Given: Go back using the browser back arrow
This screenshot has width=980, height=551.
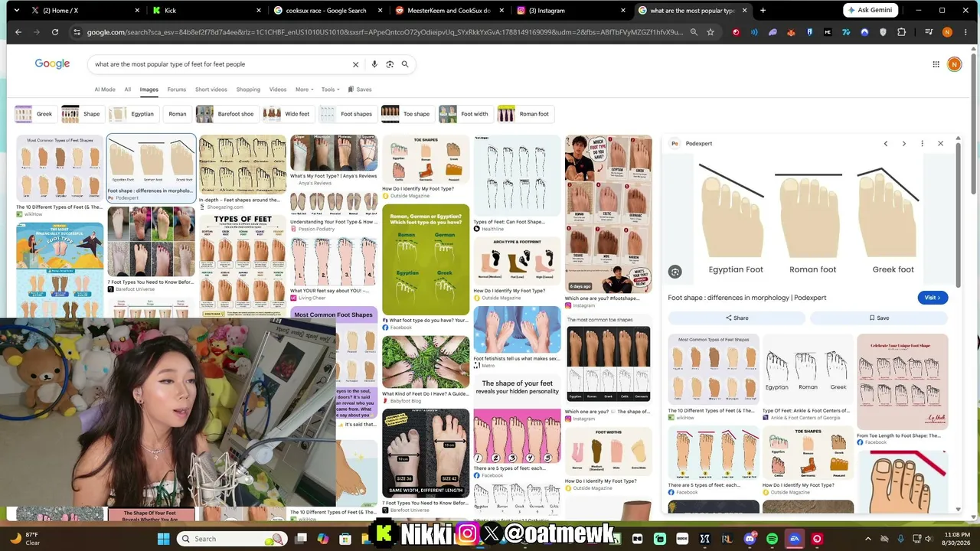Looking at the screenshot, I should click(18, 32).
